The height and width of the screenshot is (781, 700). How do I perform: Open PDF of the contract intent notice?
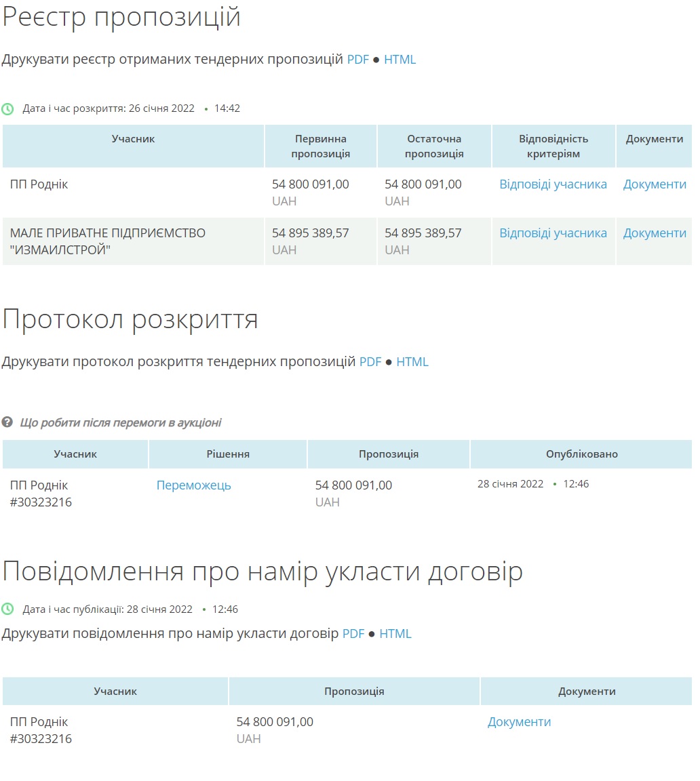point(353,634)
